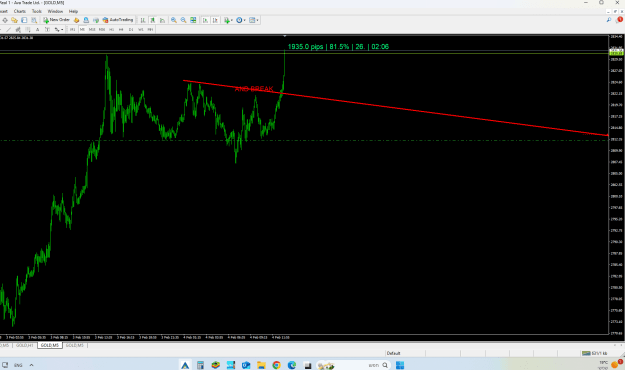Open the red notification alert icon top-right

pos(619,20)
